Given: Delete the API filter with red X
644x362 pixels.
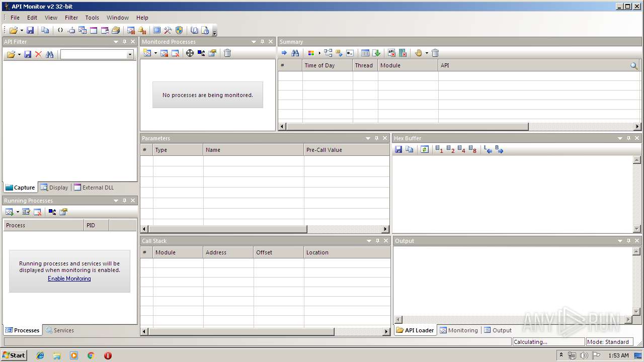Looking at the screenshot, I should [x=38, y=54].
